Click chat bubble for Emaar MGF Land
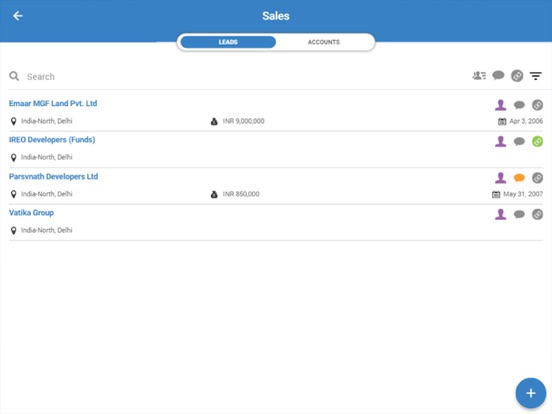The width and height of the screenshot is (552, 414). click(x=519, y=105)
